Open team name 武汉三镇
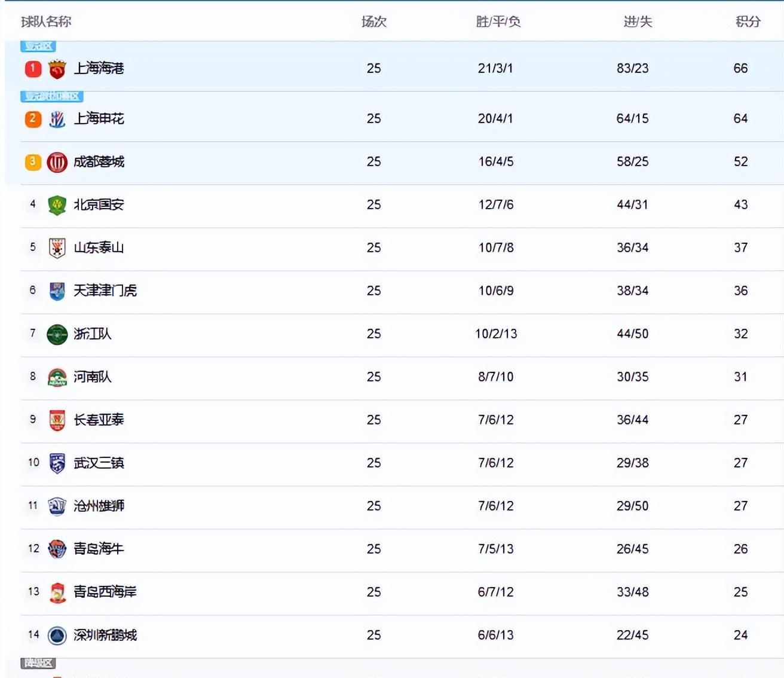 (99, 463)
